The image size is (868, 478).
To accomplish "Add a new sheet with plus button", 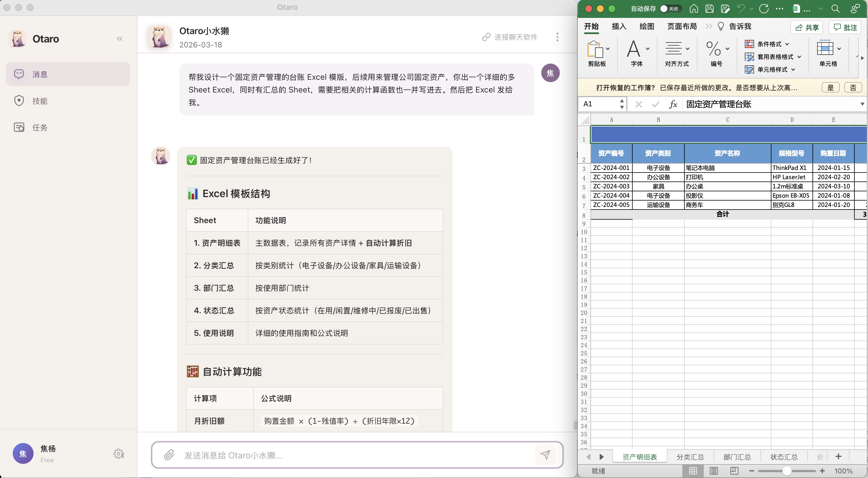I will pos(838,456).
